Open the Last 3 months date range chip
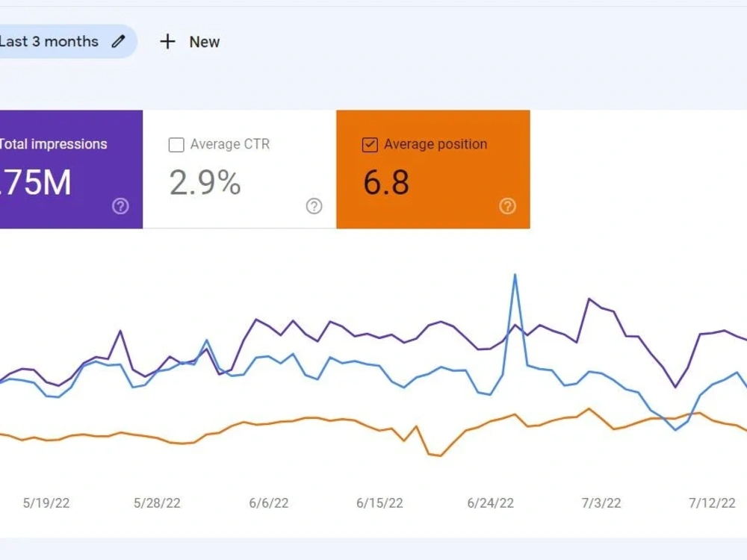Screen dimensions: 747x560 click(68, 41)
